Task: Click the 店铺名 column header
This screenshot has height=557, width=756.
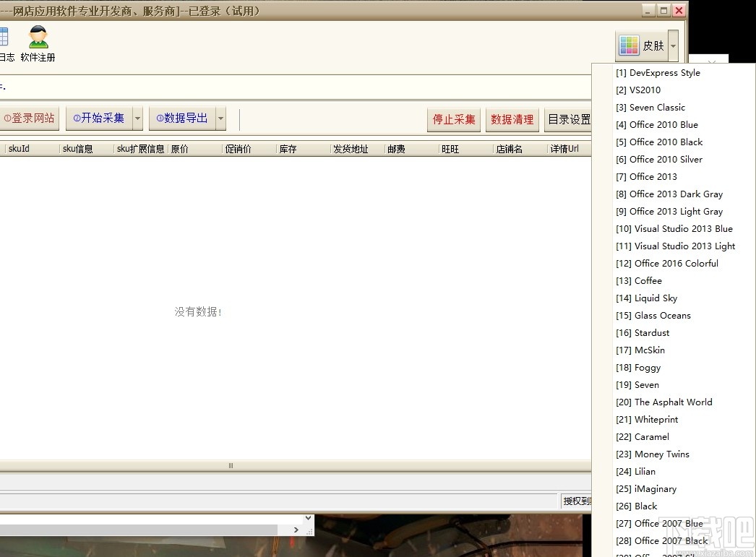Action: point(520,149)
